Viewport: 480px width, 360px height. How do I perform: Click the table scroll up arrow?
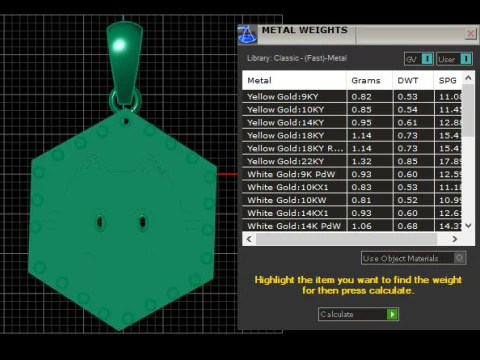coord(468,78)
